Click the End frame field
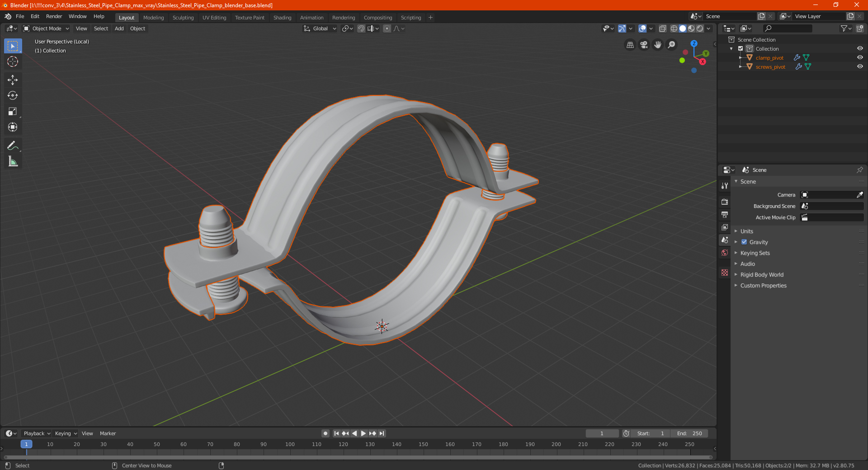The image size is (868, 470). click(689, 433)
